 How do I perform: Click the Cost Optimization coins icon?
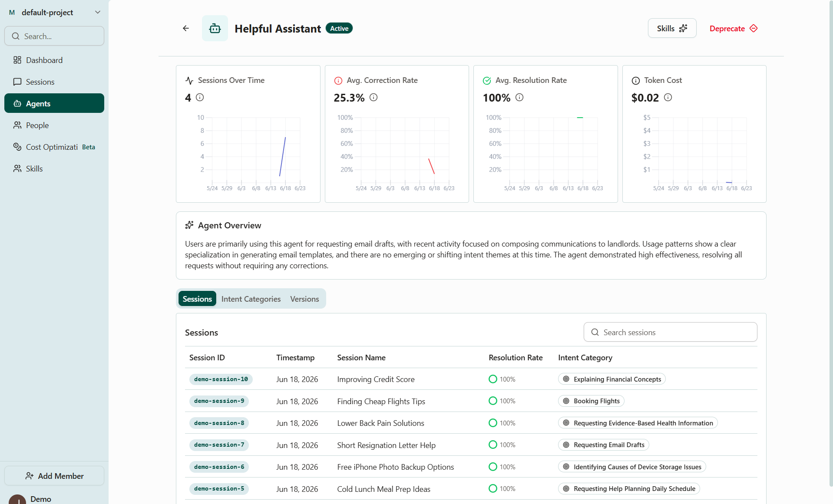pos(17,147)
